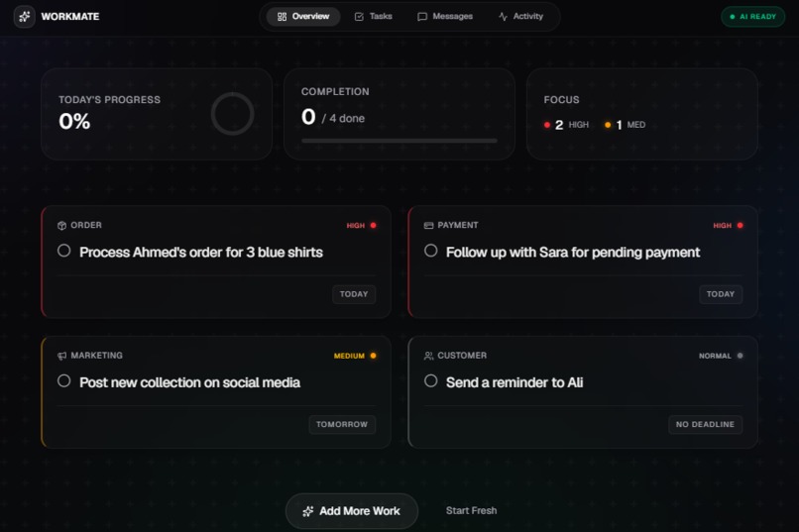Click the Activity pulse icon
The width and height of the screenshot is (799, 532).
tap(503, 16)
